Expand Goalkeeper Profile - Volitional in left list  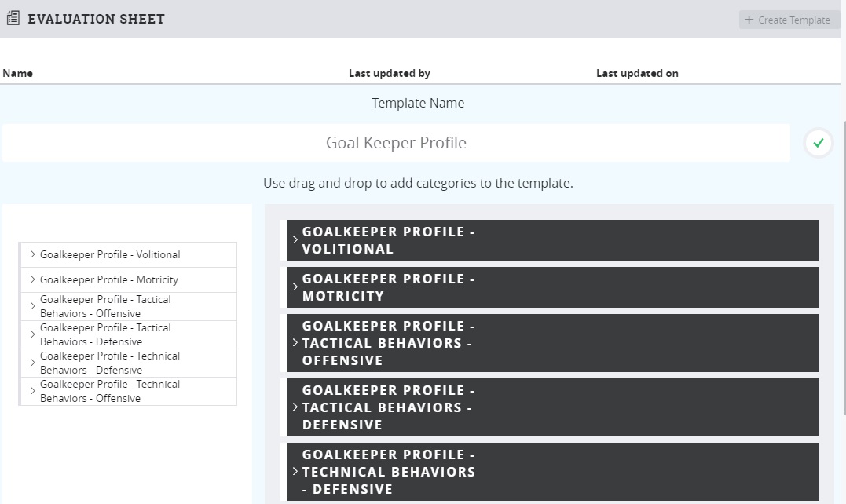coord(33,254)
